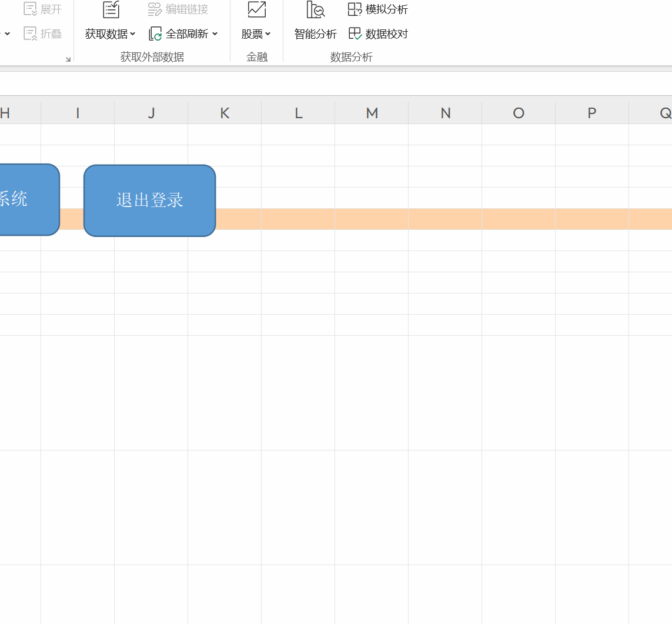The height and width of the screenshot is (624, 672).
Task: Click the 股票 chart icon
Action: coord(257,9)
